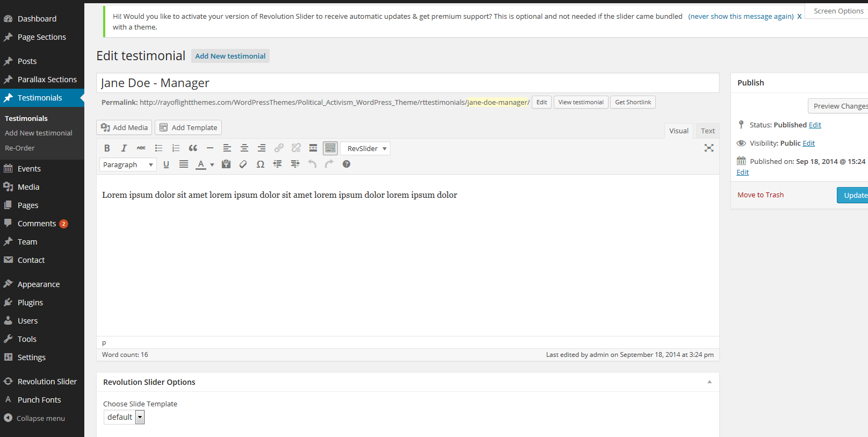The image size is (868, 437).
Task: Click the Insert/edit link icon
Action: pos(279,148)
